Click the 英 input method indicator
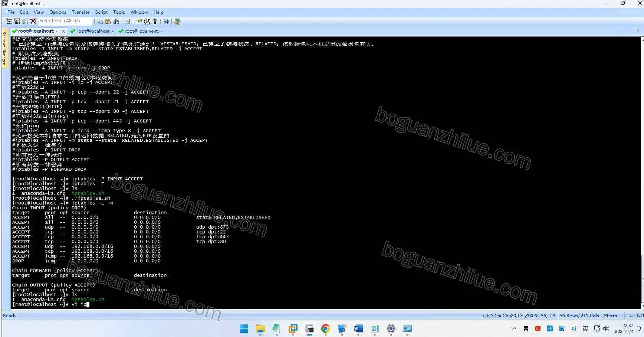Viewport: 644px width, 337px height. [585, 328]
